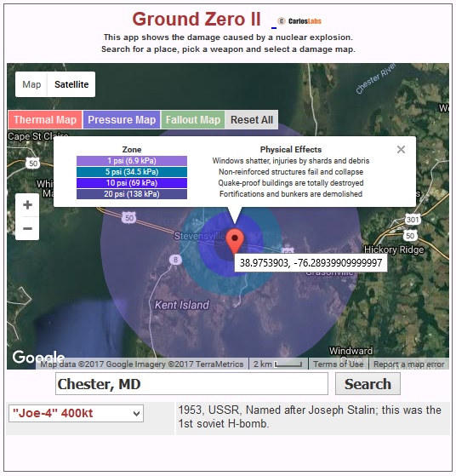Screen dimensions: 456x476
Task: Switch to Map view
Action: tap(31, 84)
